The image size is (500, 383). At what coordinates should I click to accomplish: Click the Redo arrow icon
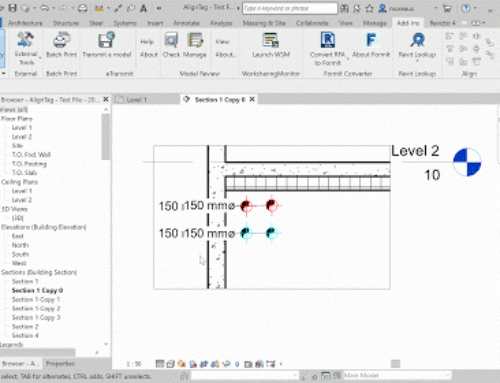pos(63,8)
